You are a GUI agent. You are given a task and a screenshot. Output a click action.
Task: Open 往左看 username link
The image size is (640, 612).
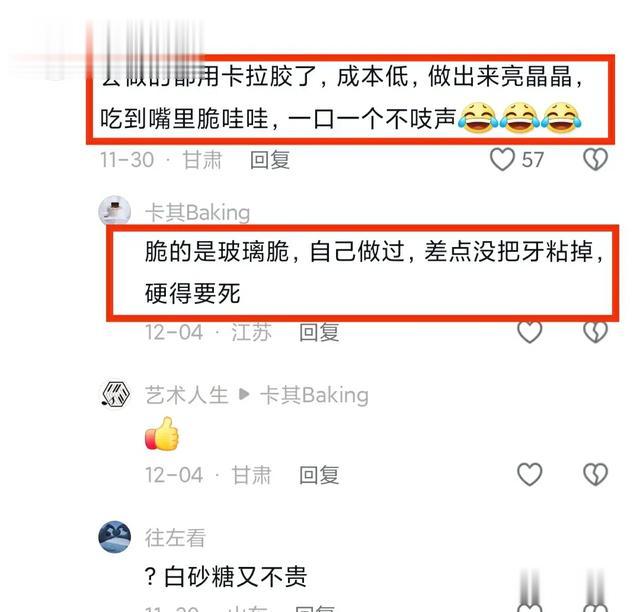tap(175, 538)
